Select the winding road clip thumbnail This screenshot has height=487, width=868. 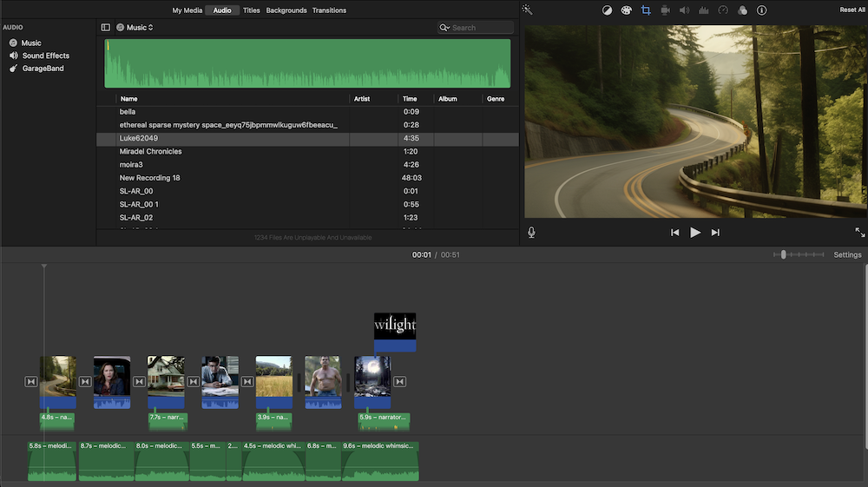tap(57, 377)
